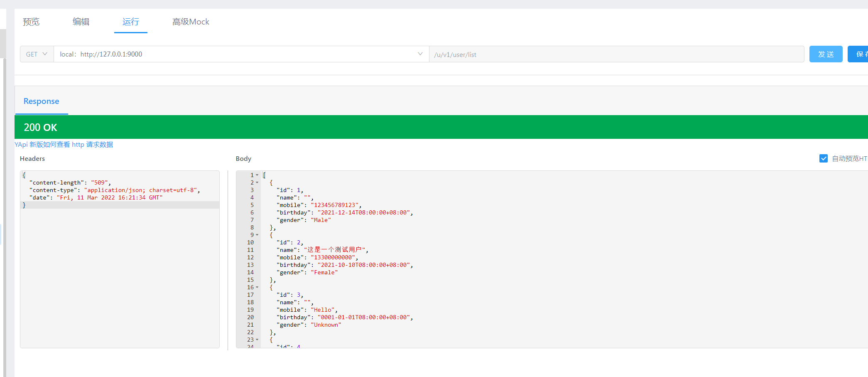Image resolution: width=868 pixels, height=377 pixels.
Task: Collapse the fold arrow on body line 1
Action: tap(257, 175)
